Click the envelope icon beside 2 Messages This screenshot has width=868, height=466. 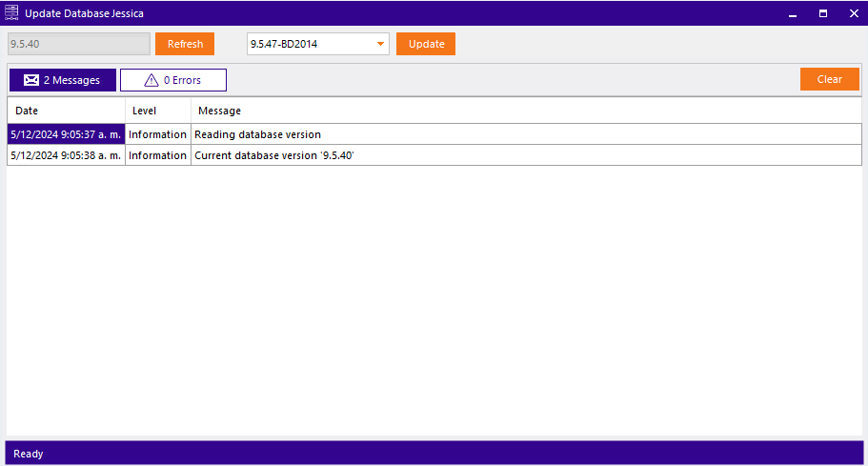pyautogui.click(x=31, y=80)
